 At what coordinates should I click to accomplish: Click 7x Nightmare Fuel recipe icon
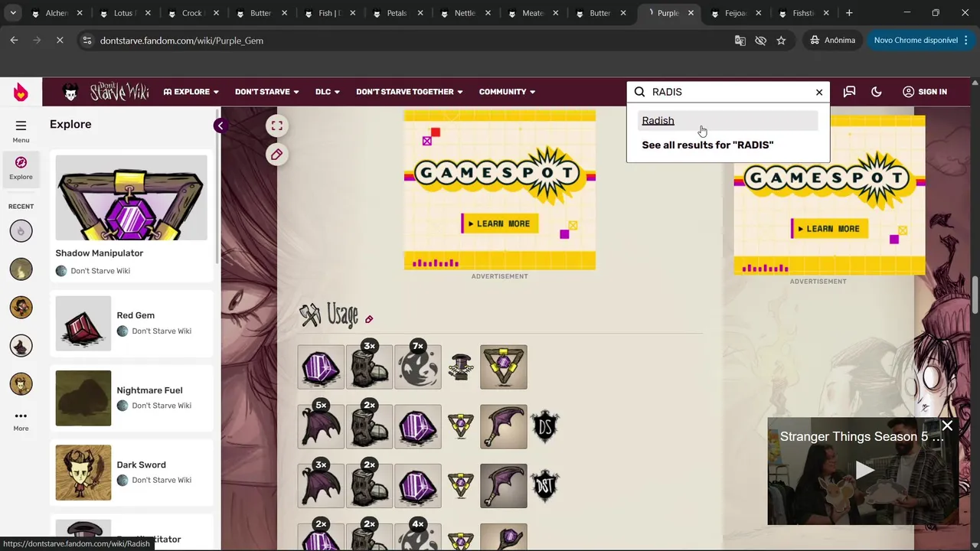pyautogui.click(x=418, y=367)
